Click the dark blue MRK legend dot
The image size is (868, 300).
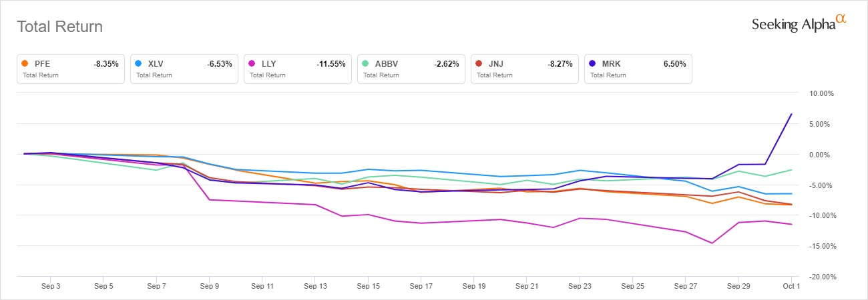[x=592, y=63]
